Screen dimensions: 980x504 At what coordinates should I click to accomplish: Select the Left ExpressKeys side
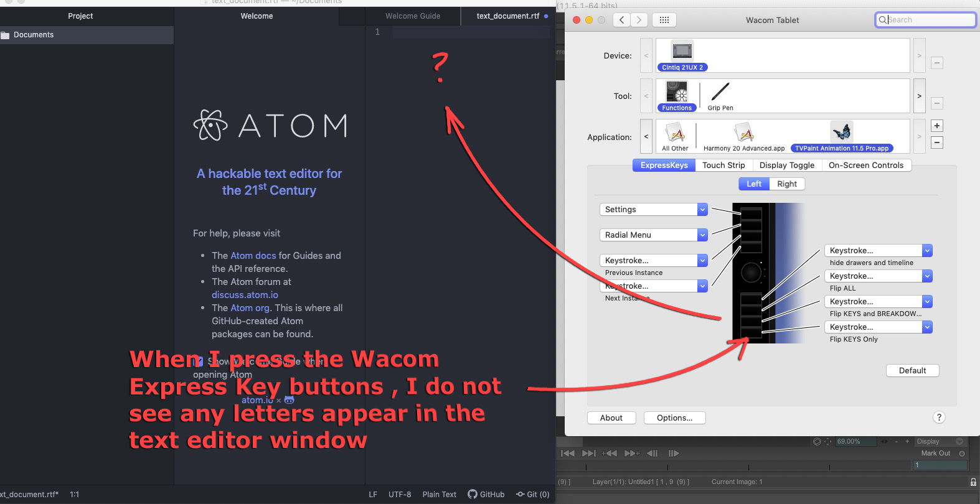754,184
